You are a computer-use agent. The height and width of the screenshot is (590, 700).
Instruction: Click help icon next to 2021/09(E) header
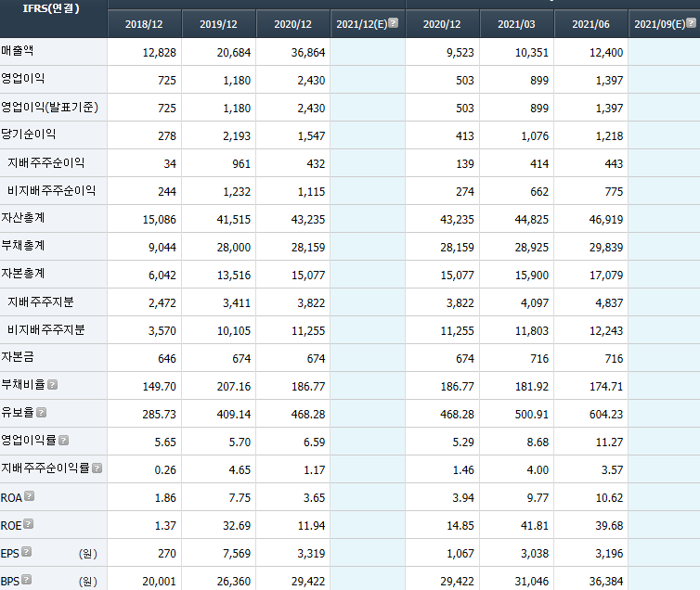click(691, 23)
